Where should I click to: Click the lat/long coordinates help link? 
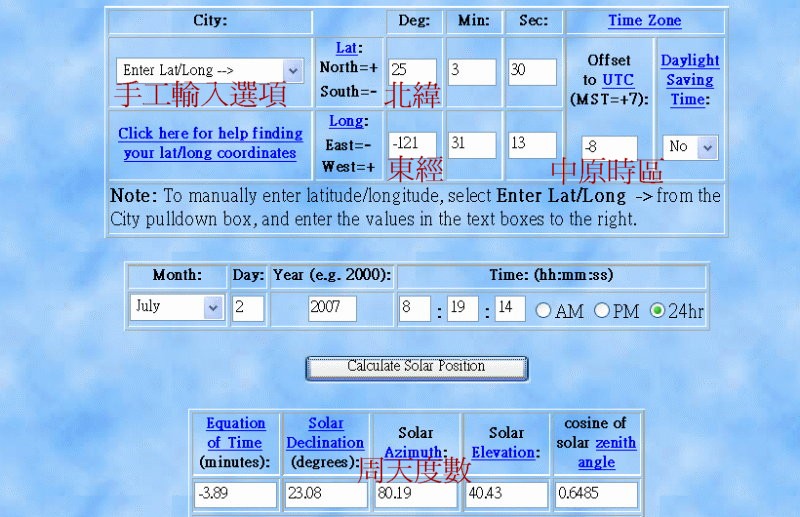[x=210, y=143]
